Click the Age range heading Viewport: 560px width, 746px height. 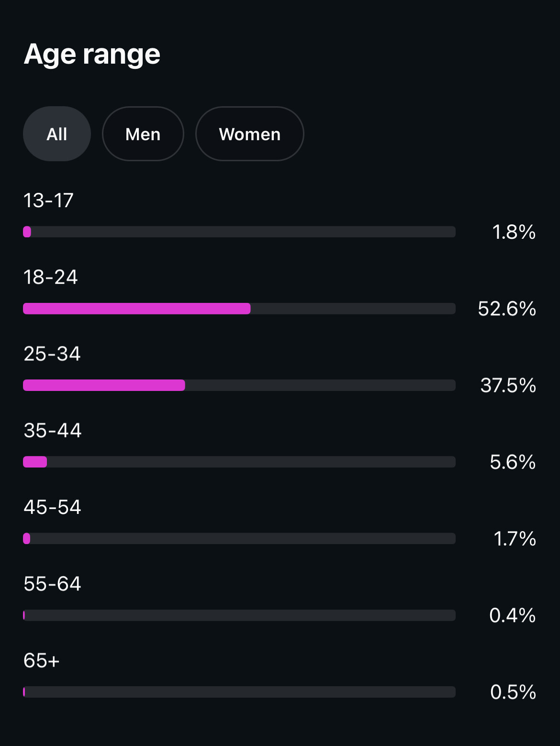tap(92, 54)
